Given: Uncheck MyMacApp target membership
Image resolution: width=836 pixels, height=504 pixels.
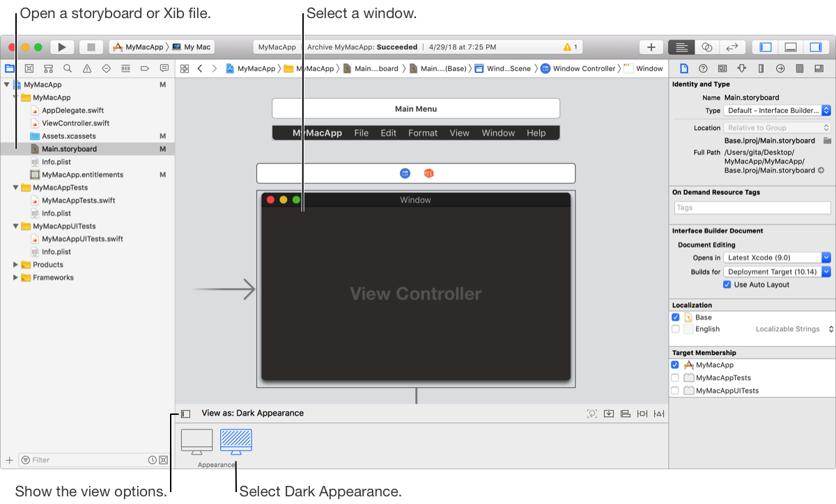Looking at the screenshot, I should (675, 365).
